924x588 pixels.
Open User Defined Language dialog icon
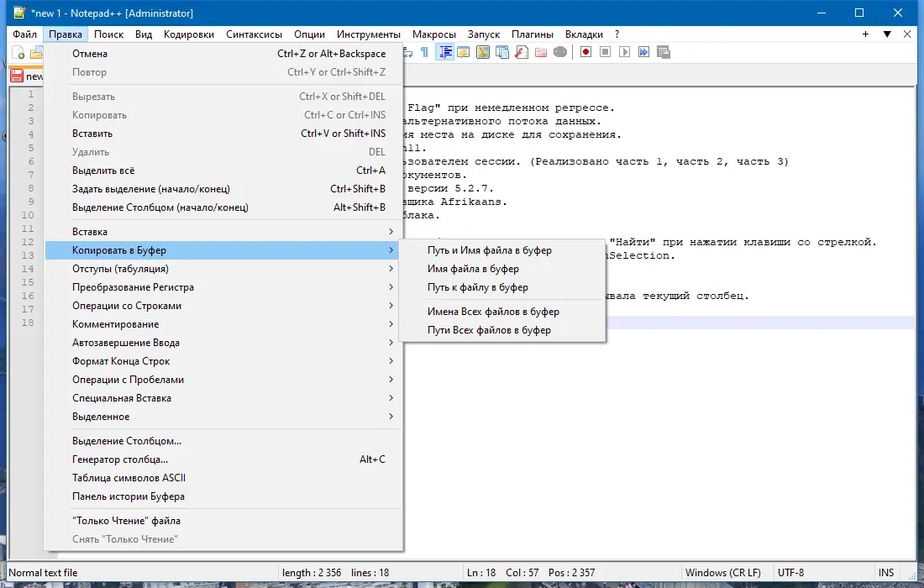pyautogui.click(x=463, y=52)
